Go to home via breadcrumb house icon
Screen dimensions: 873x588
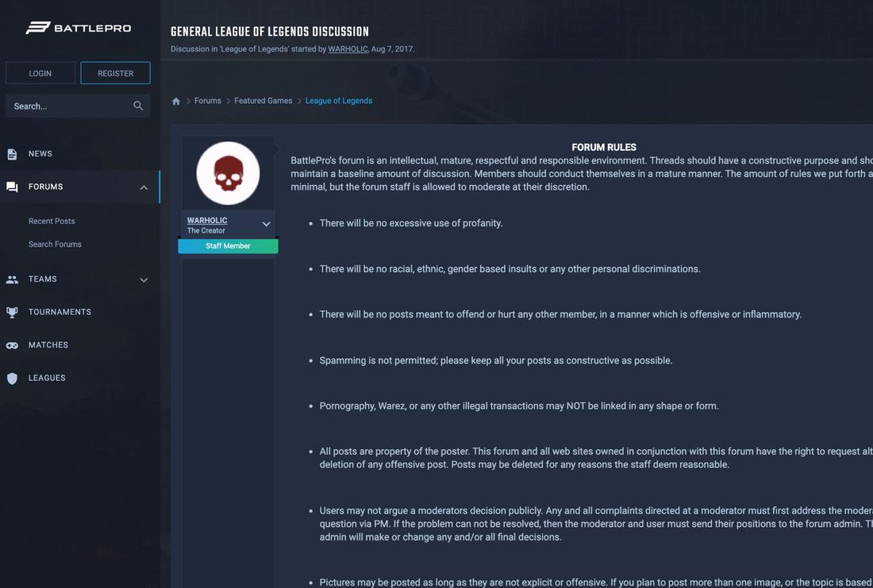point(176,101)
